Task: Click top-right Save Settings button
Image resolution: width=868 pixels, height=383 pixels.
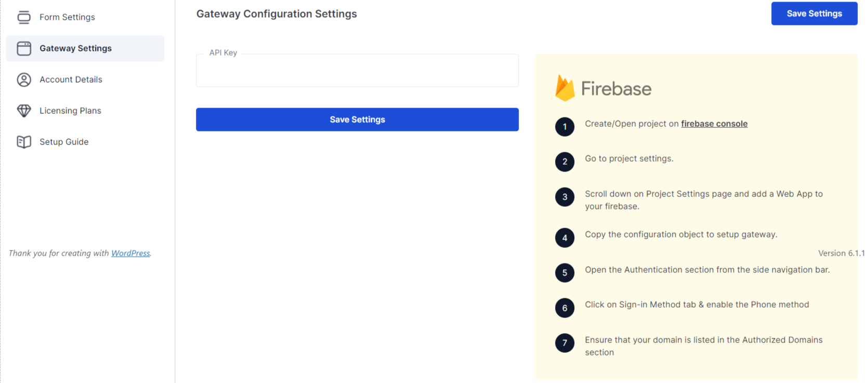Action: [x=814, y=14]
